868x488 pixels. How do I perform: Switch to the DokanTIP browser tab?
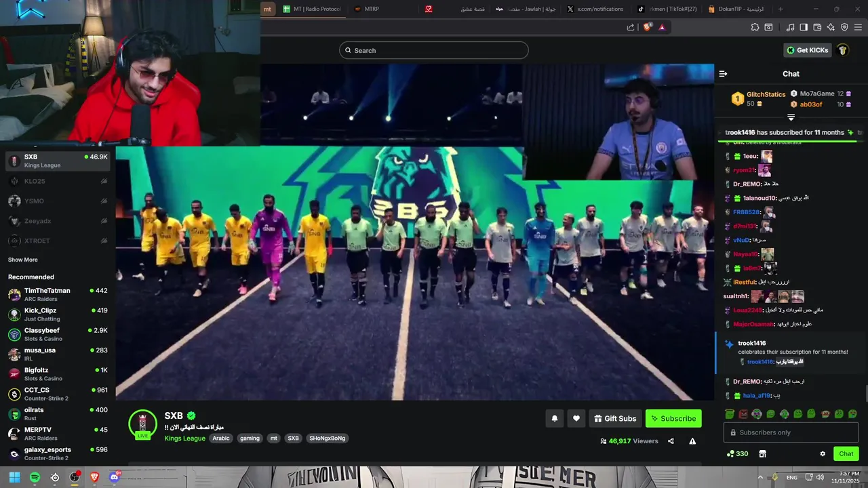tap(736, 9)
